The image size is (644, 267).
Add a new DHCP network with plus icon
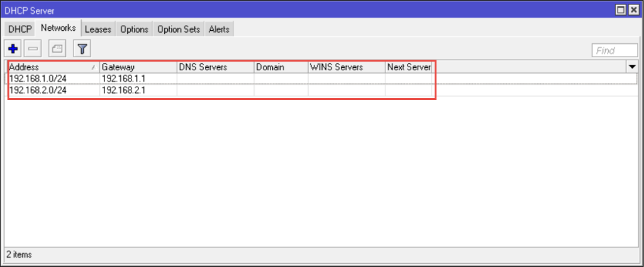click(13, 49)
